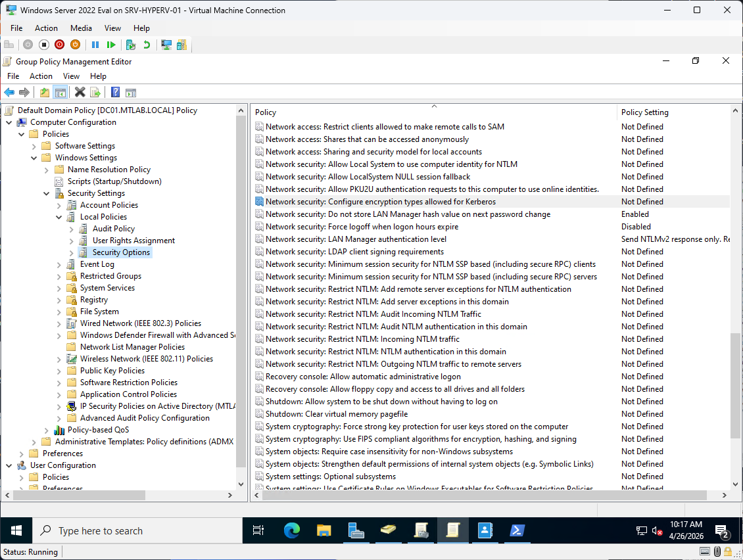
Task: Expand the Name Resolution Policy node
Action: 46,170
